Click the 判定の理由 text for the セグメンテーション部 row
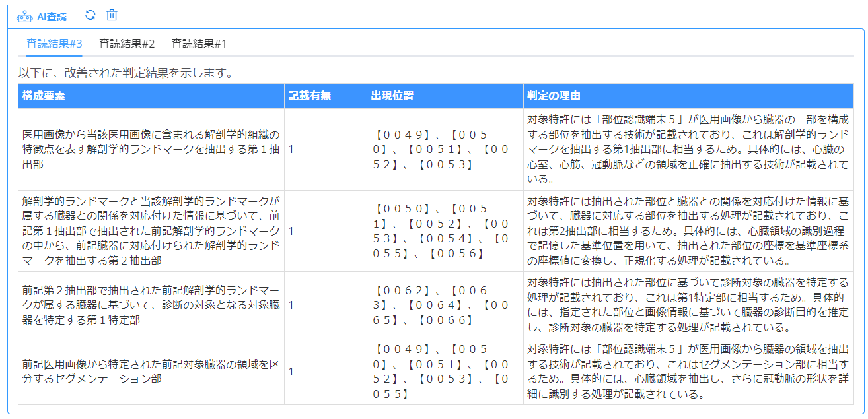Image resolution: width=868 pixels, height=419 pixels. (687, 371)
